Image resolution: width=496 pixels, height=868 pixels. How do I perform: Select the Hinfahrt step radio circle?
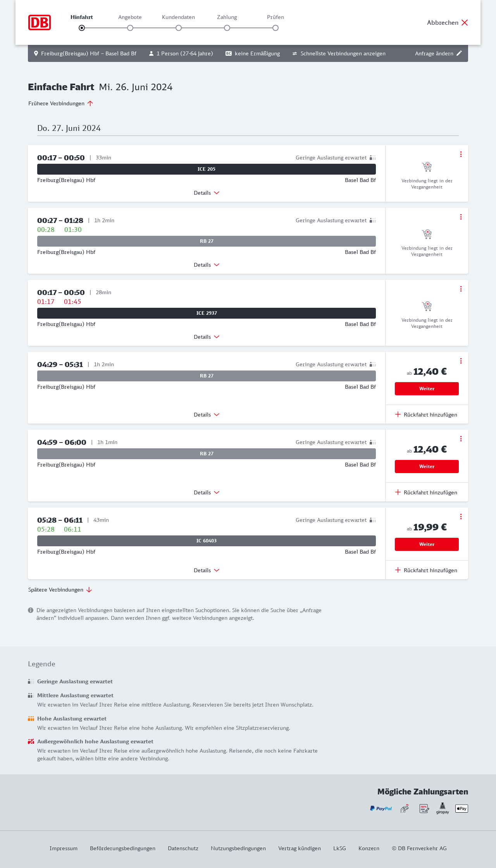pyautogui.click(x=82, y=28)
